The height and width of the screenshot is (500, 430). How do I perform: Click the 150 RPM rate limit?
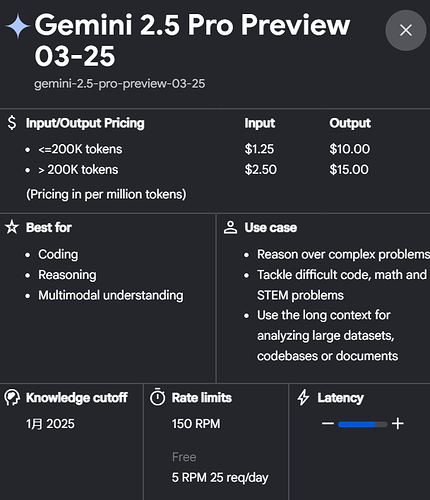tap(196, 424)
